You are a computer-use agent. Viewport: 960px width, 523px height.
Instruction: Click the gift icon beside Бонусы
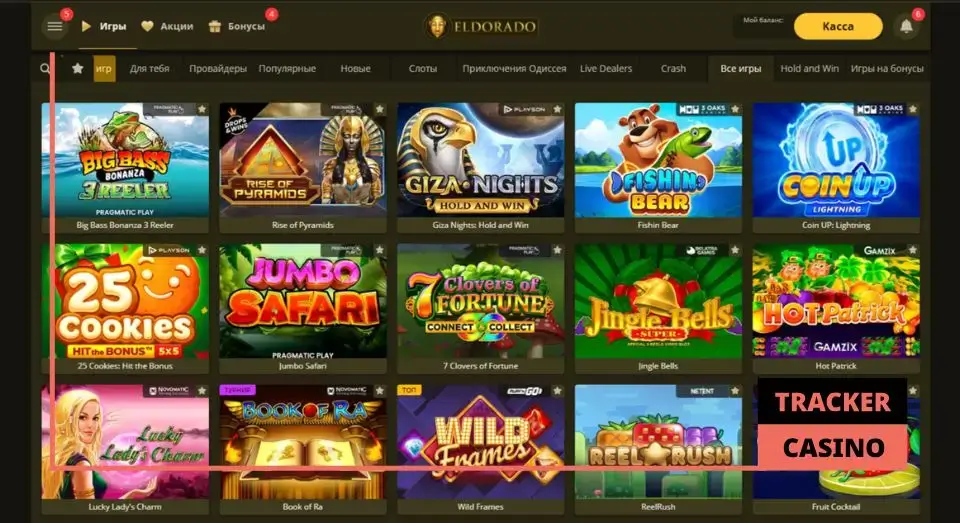pyautogui.click(x=214, y=26)
